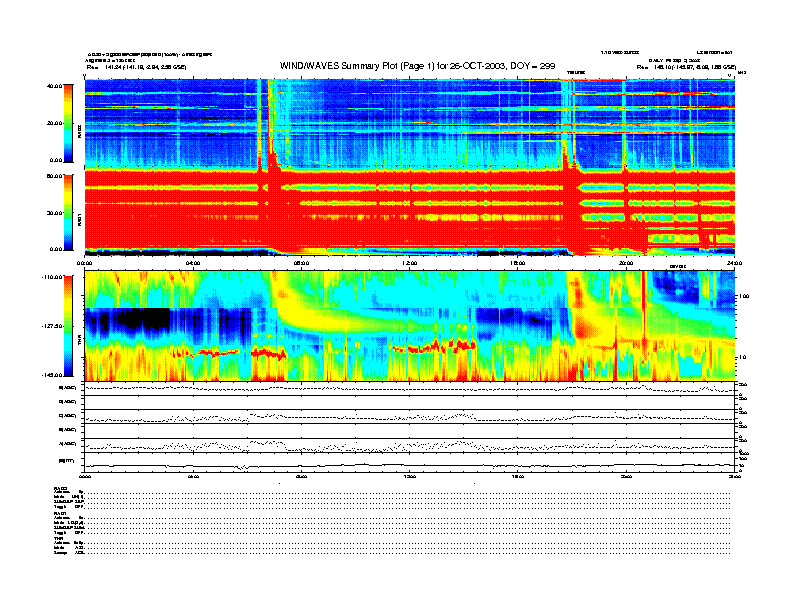Click the TNR color scale bar
This screenshot has width=792, height=612.
(68, 326)
